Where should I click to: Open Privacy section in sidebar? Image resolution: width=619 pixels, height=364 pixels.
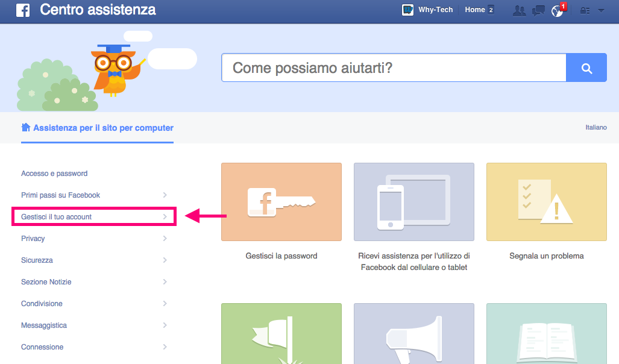pos(33,239)
